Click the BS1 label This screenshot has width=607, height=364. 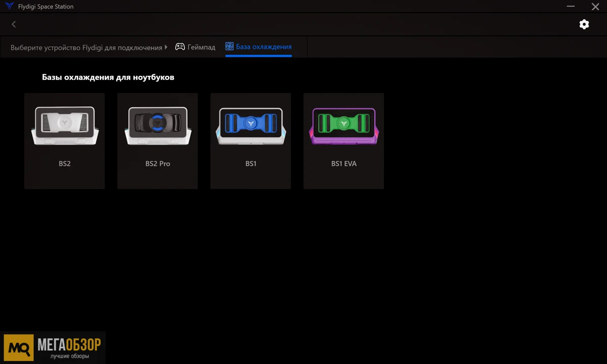click(251, 164)
